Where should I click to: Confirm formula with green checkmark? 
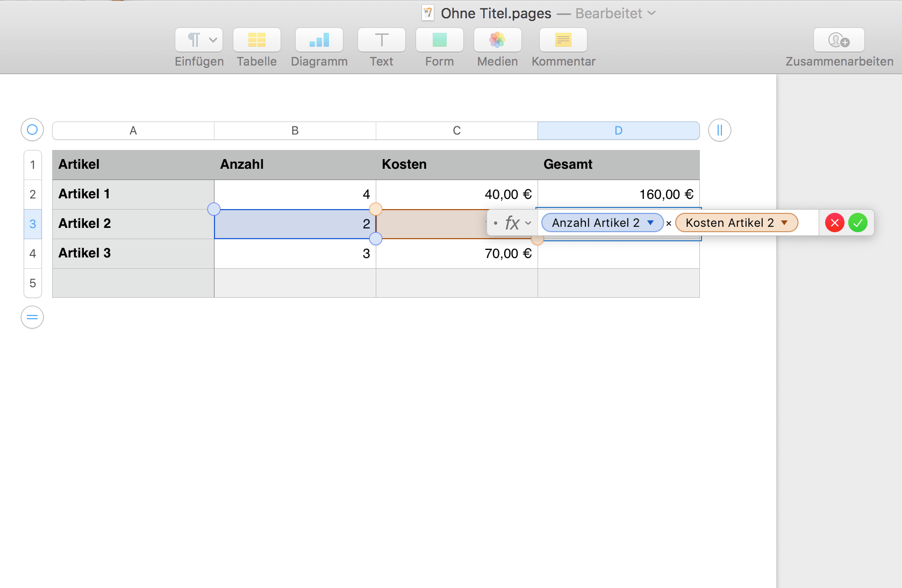click(x=858, y=223)
